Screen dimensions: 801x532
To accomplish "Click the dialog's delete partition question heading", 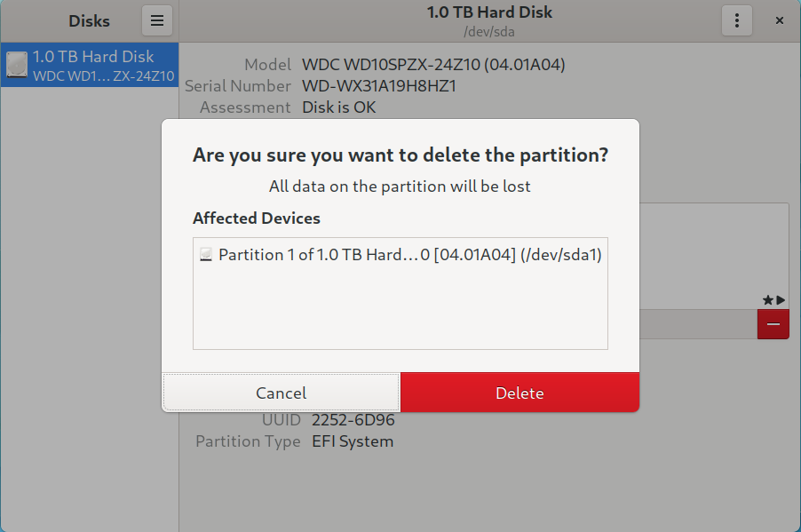I will point(400,155).
